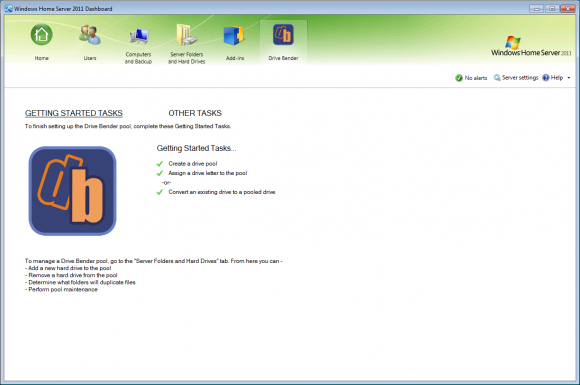The width and height of the screenshot is (580, 385).
Task: Click '- Perform pool maintenance' text
Action: point(61,289)
